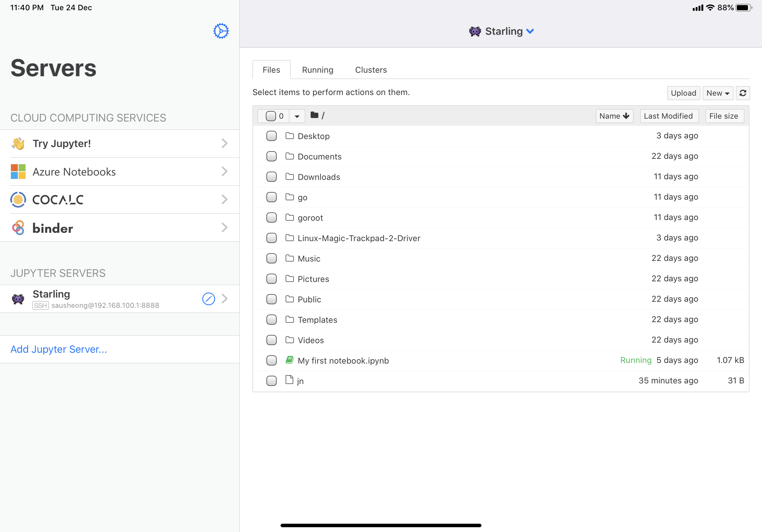Click the root folder breadcrumb icon
Viewport: 762px width, 532px height.
point(314,115)
